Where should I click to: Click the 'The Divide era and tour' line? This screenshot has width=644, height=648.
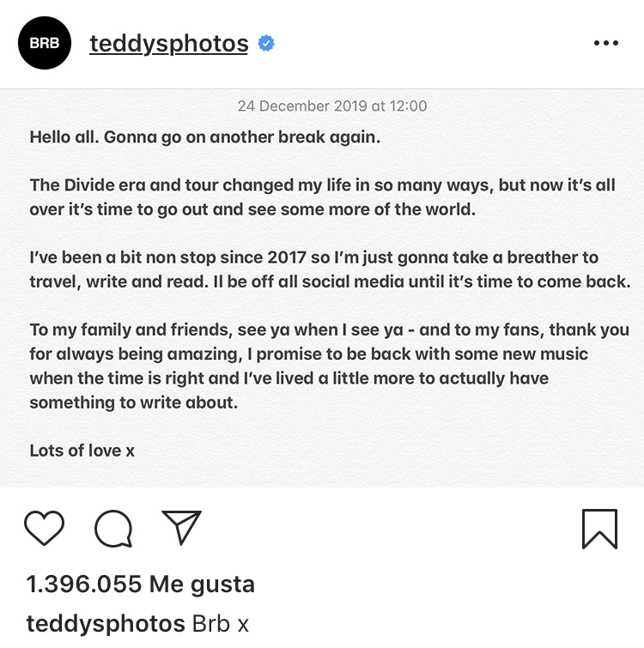(322, 185)
